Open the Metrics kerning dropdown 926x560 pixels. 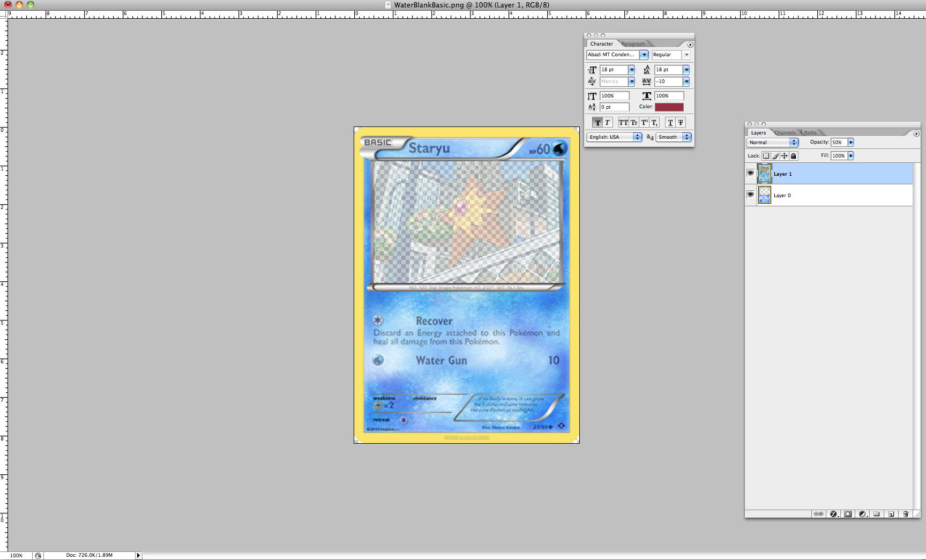(x=632, y=81)
